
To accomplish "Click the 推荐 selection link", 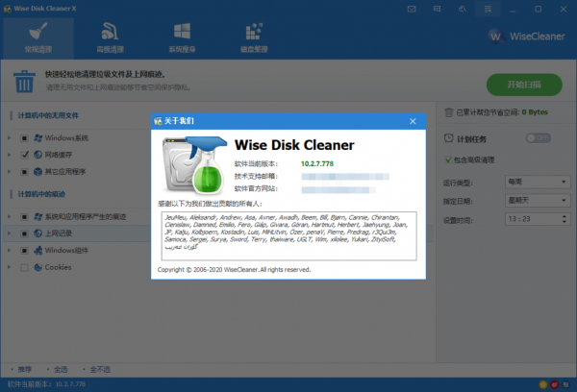I will pyautogui.click(x=25, y=369).
